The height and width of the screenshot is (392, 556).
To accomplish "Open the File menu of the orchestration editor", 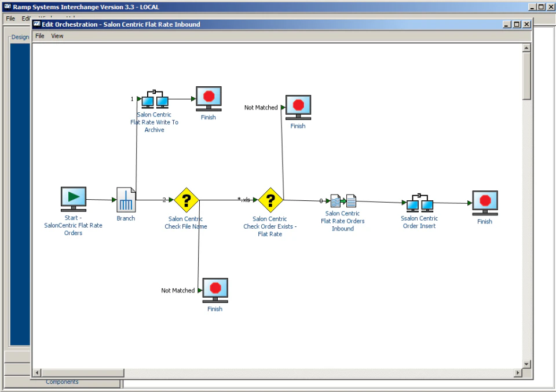I will tap(39, 36).
